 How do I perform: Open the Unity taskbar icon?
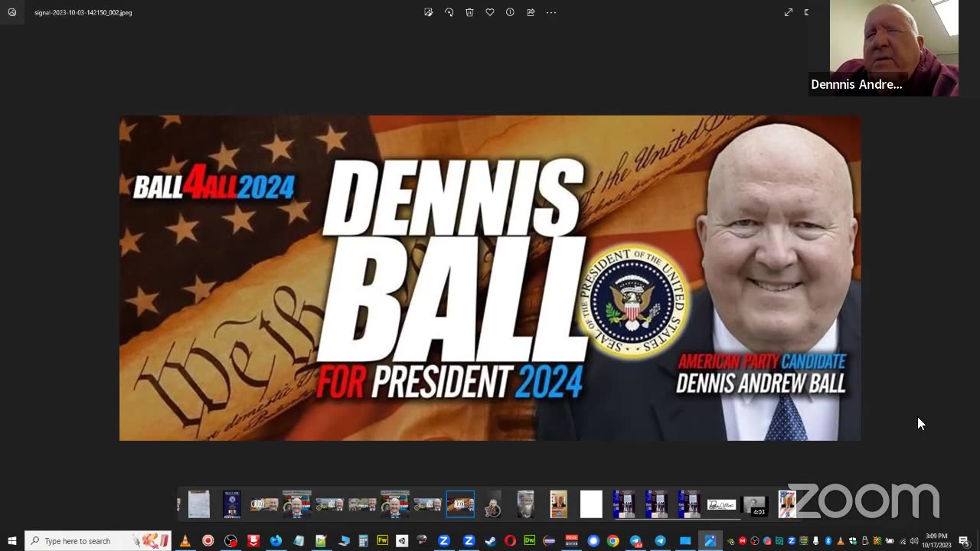pos(402,541)
